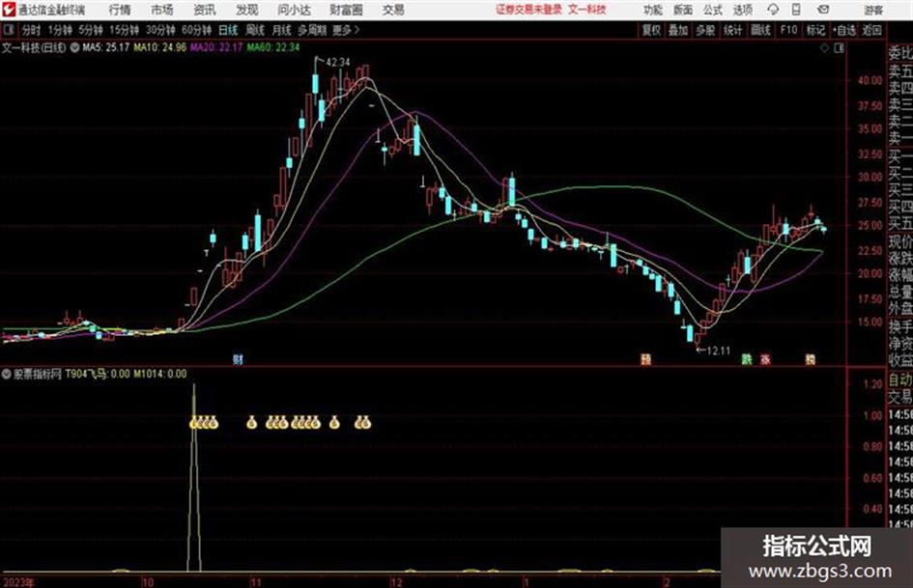Image resolution: width=913 pixels, height=588 pixels.
Task: Click the 42.34 high price label
Action: pyautogui.click(x=338, y=62)
